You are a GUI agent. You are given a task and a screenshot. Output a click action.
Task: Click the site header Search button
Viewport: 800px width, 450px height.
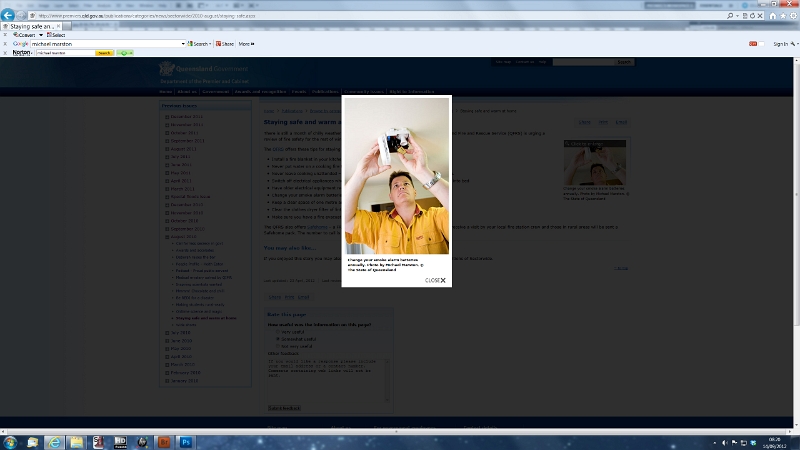(624, 62)
